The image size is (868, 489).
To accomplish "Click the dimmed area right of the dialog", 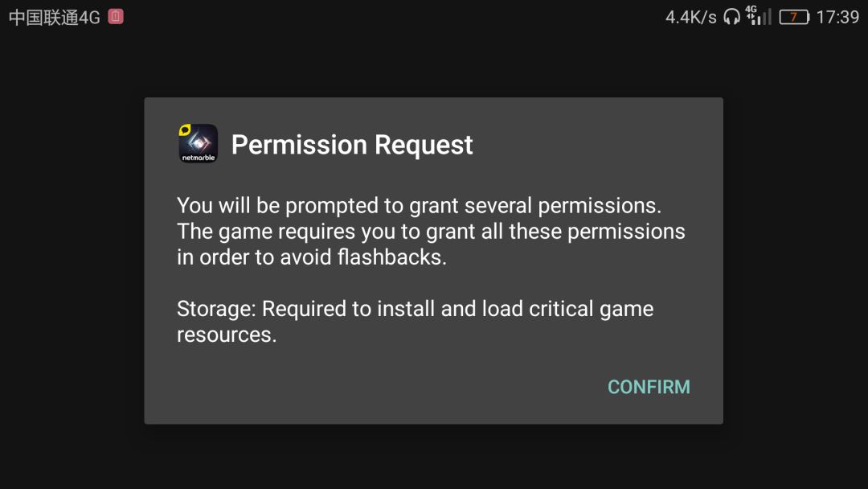I will pyautogui.click(x=794, y=257).
